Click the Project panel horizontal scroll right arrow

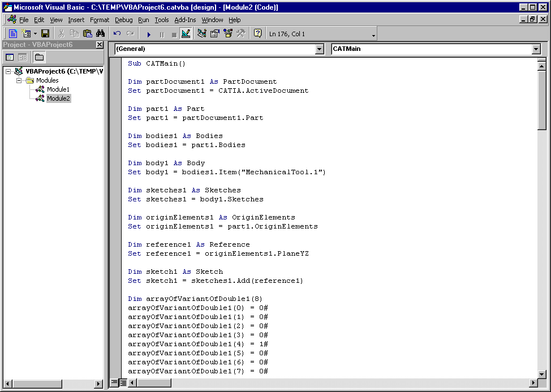click(x=99, y=384)
